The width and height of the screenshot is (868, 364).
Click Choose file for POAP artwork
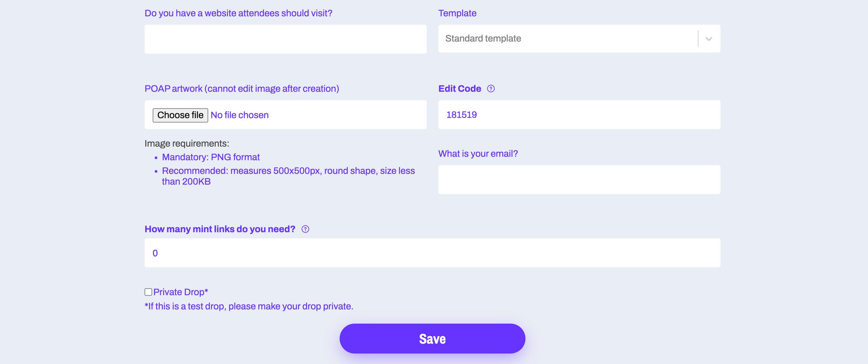[x=180, y=115]
